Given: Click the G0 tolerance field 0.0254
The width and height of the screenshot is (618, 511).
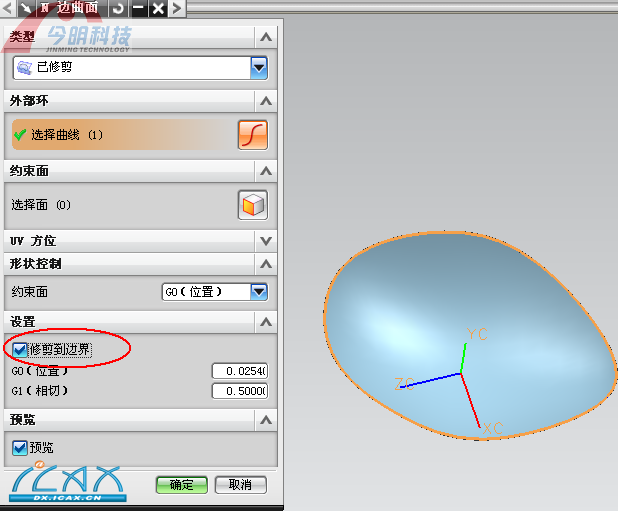Looking at the screenshot, I should click(240, 371).
